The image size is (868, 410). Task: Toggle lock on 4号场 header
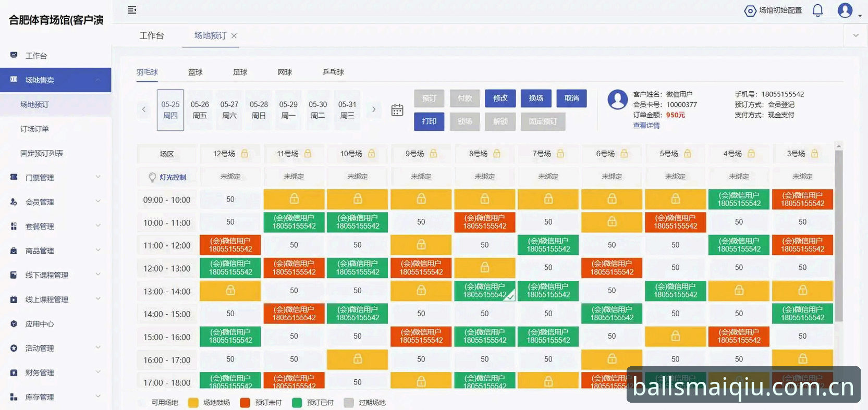751,154
